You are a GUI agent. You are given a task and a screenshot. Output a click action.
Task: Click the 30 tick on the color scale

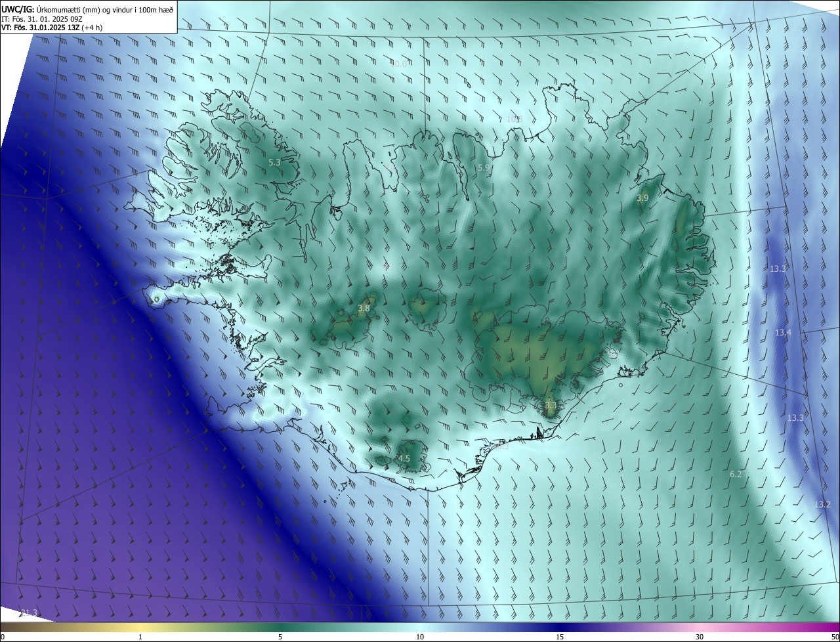pyautogui.click(x=700, y=637)
